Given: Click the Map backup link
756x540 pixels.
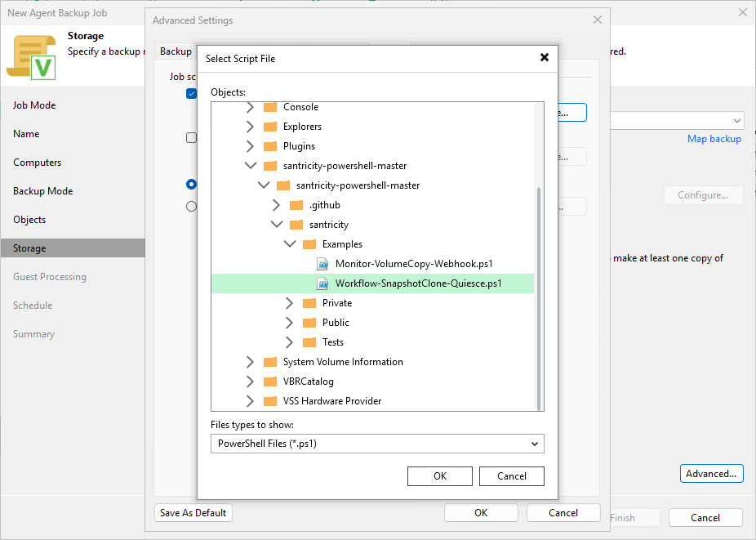Looking at the screenshot, I should [x=714, y=139].
